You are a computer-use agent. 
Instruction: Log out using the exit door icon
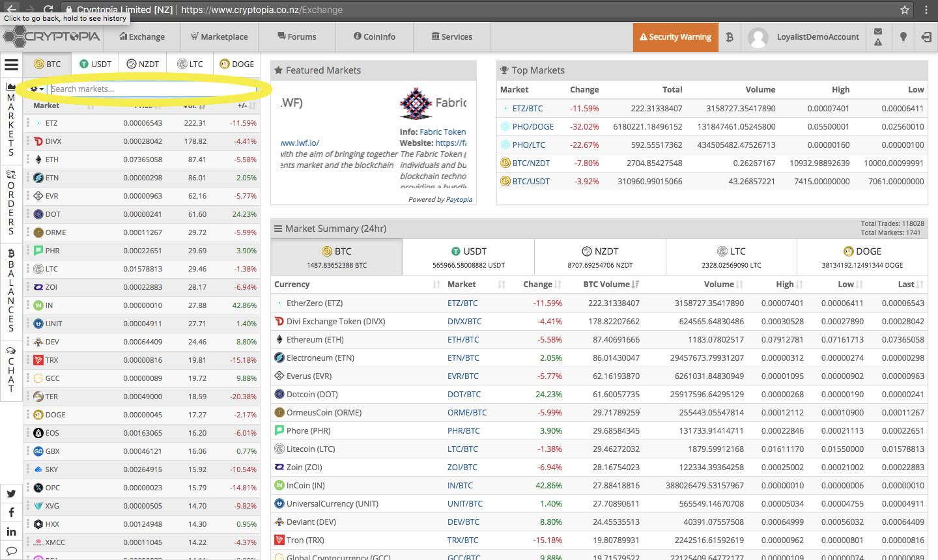click(x=926, y=37)
